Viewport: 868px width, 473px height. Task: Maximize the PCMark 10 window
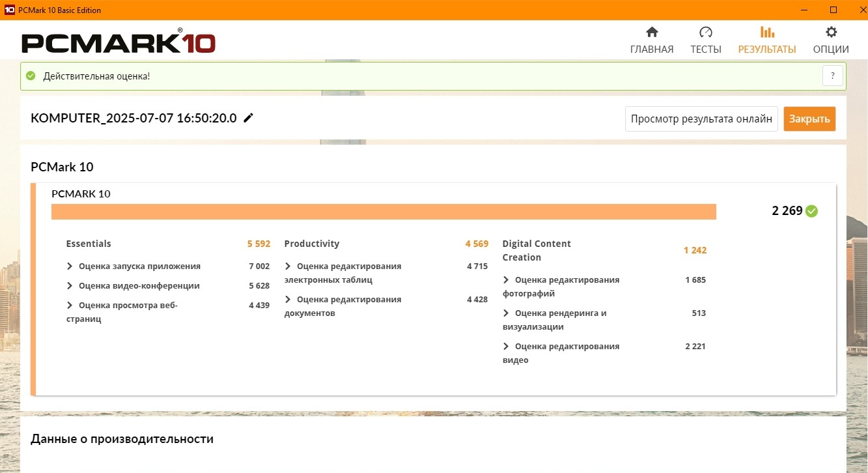833,10
